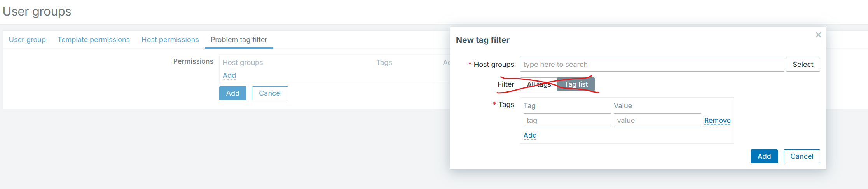Click the tag name input box
Viewport: 868px width, 189px height.
[567, 121]
